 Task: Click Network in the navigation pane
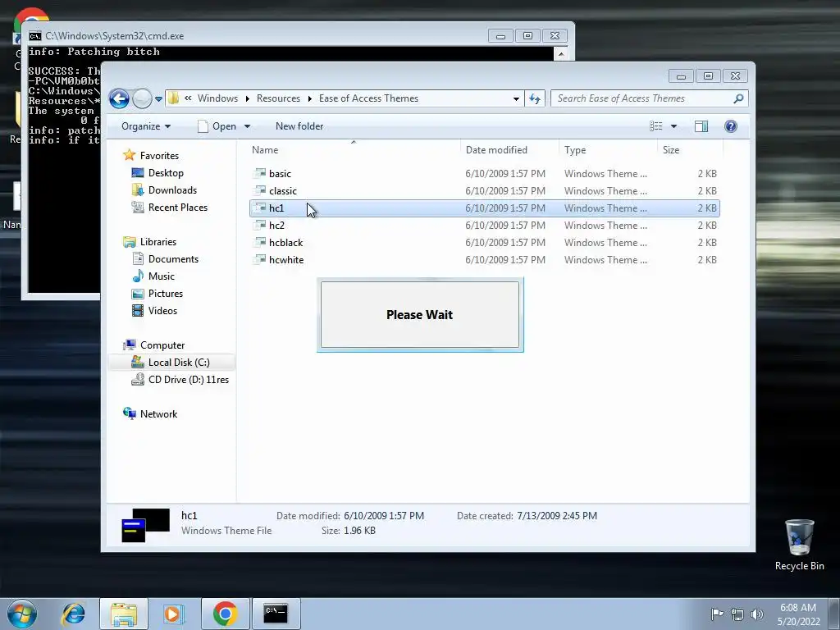click(x=158, y=414)
